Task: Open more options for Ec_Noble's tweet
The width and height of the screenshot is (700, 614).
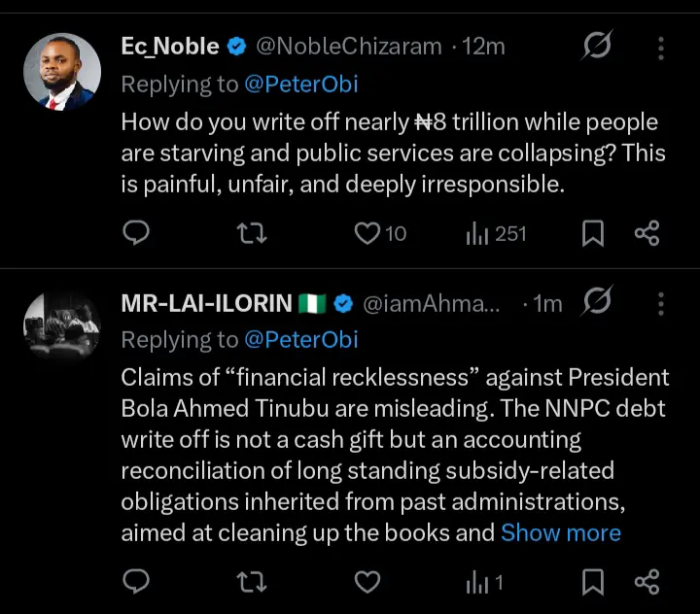Action: [x=661, y=47]
